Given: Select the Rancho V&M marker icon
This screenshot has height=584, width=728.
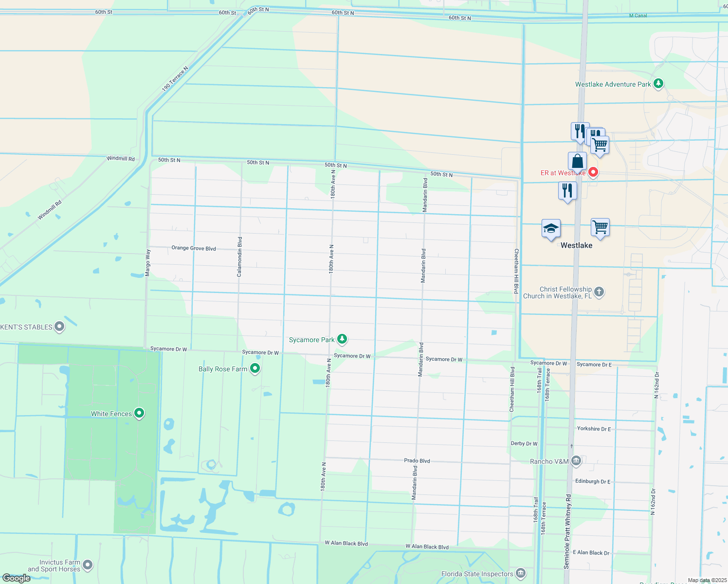Looking at the screenshot, I should (576, 461).
